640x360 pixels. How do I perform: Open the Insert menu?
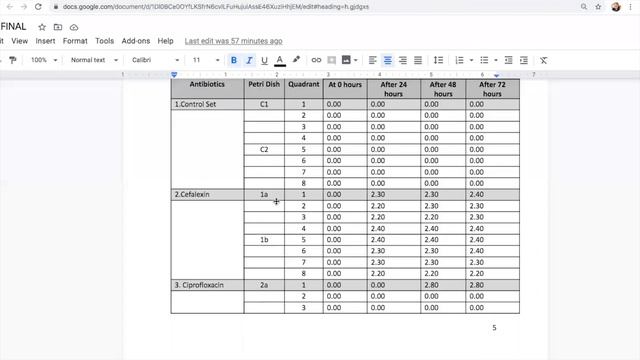(x=45, y=41)
